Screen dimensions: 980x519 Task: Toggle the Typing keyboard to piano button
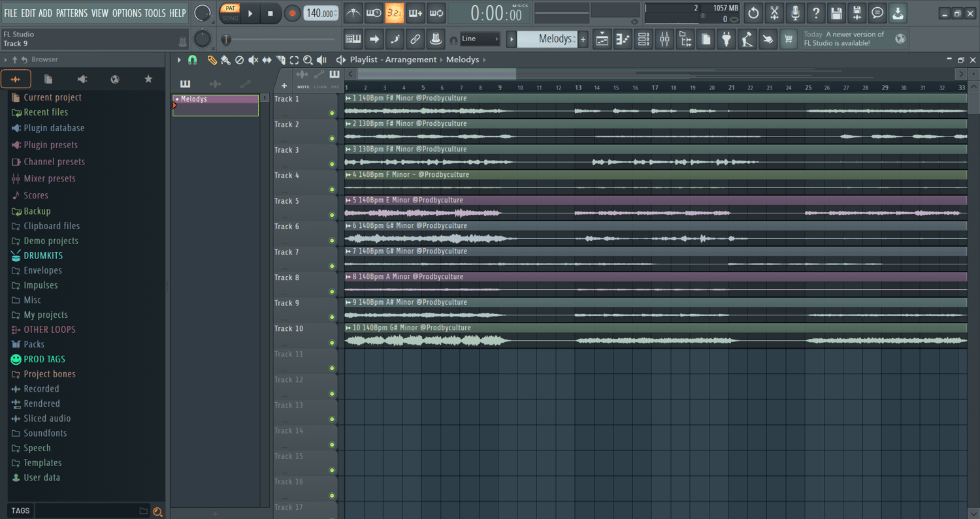point(353,39)
